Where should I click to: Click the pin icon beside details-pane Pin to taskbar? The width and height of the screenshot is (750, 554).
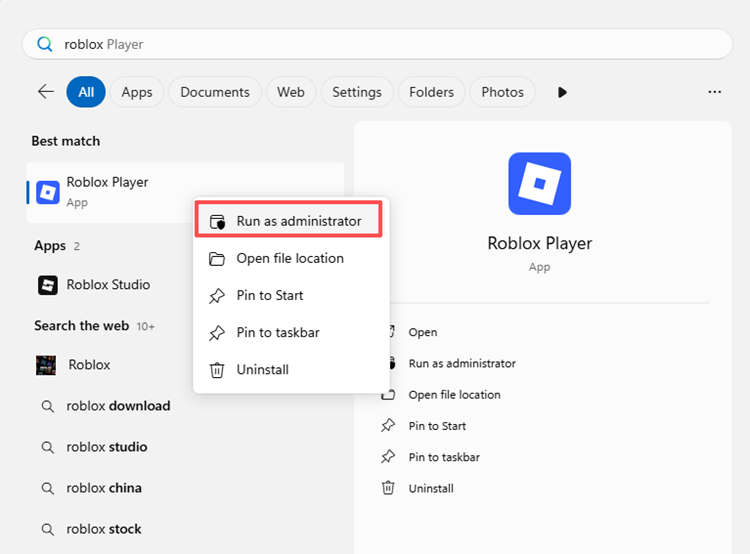coord(388,457)
